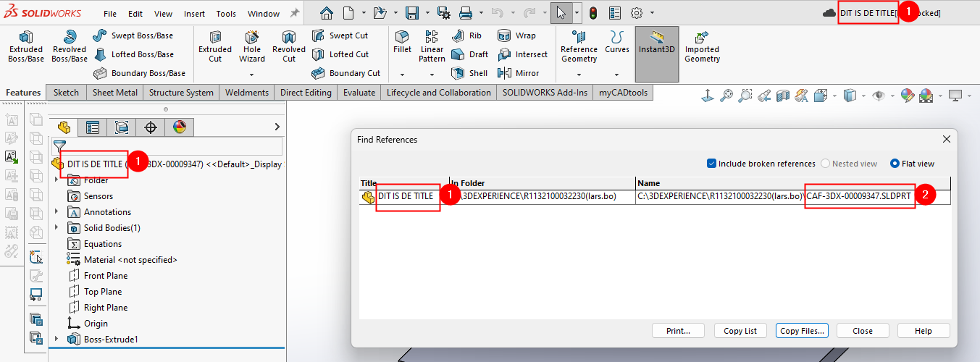Select the Revolved Cut tool

pos(289,46)
